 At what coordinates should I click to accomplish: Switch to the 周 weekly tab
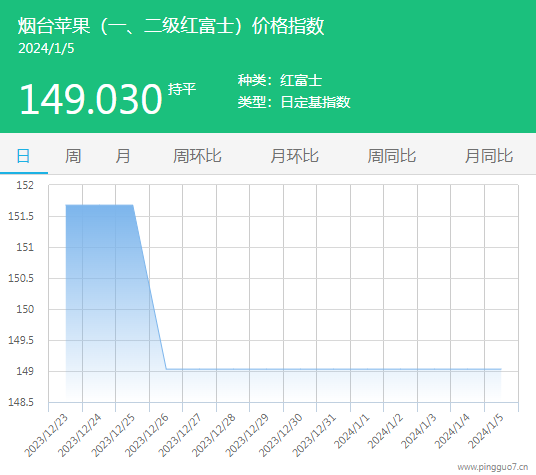[73, 156]
